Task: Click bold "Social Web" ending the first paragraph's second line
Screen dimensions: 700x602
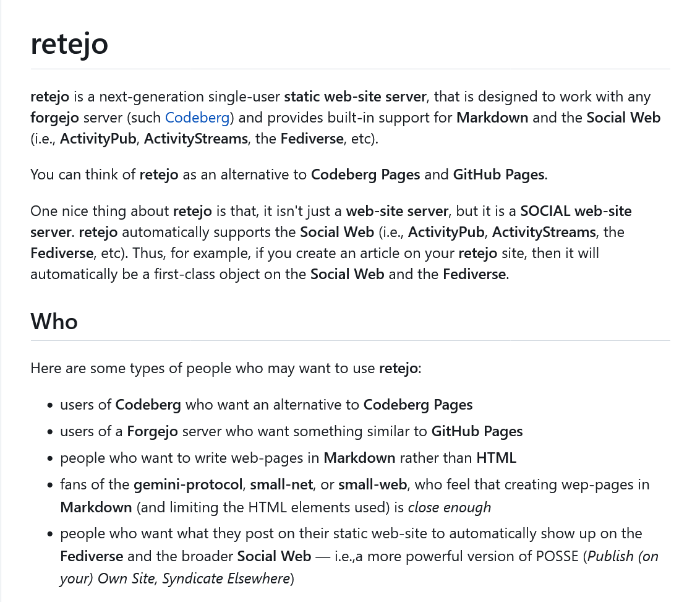Action: [x=623, y=118]
